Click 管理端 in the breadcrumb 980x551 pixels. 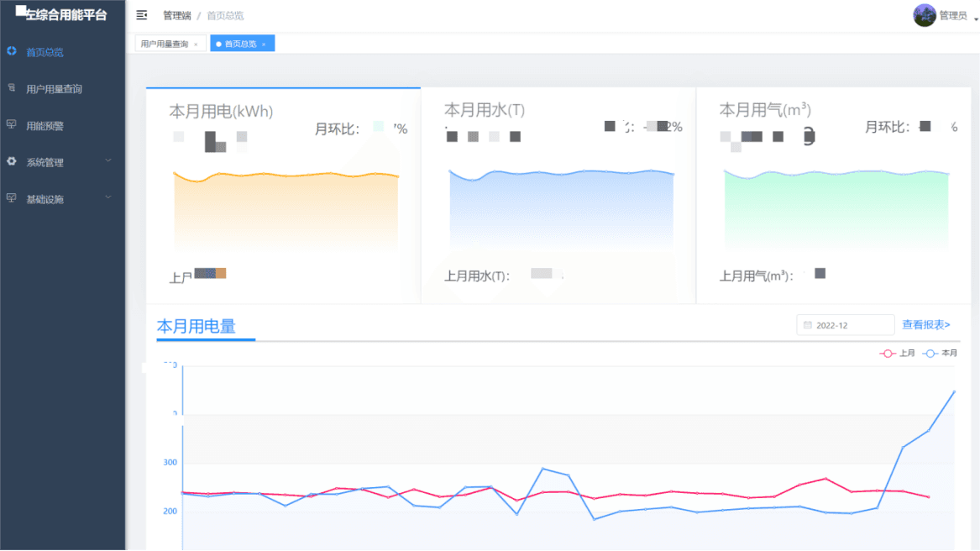[x=176, y=16]
